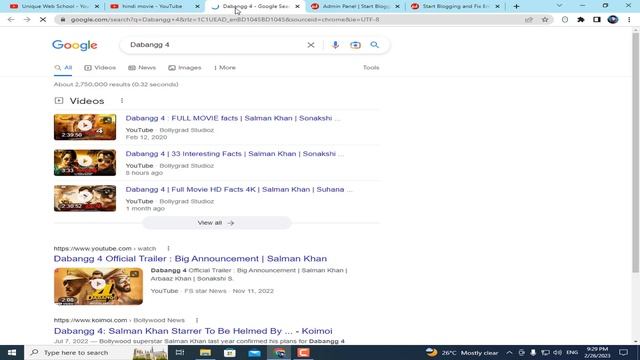Bookmark this page with star icon
640x360 pixels.
[x=545, y=20]
